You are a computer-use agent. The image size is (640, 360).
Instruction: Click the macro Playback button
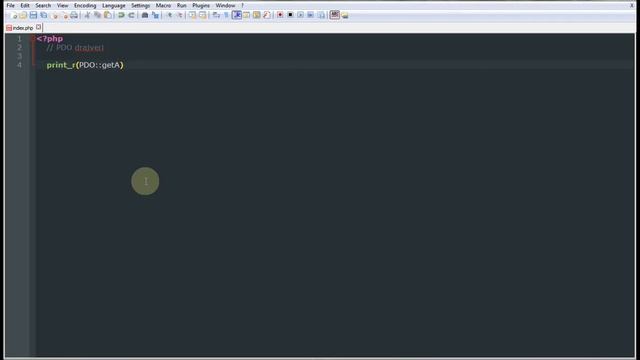click(x=300, y=16)
